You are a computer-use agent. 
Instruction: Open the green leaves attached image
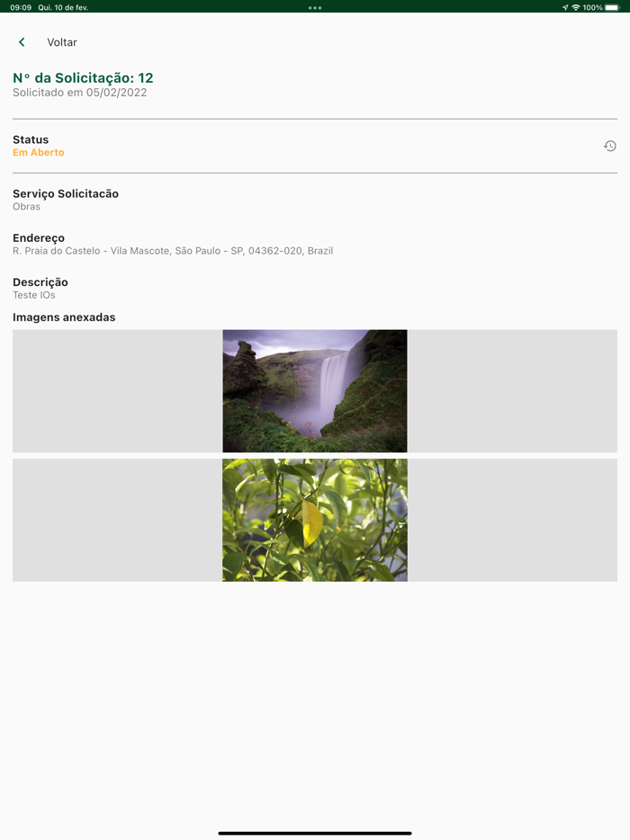tap(315, 520)
